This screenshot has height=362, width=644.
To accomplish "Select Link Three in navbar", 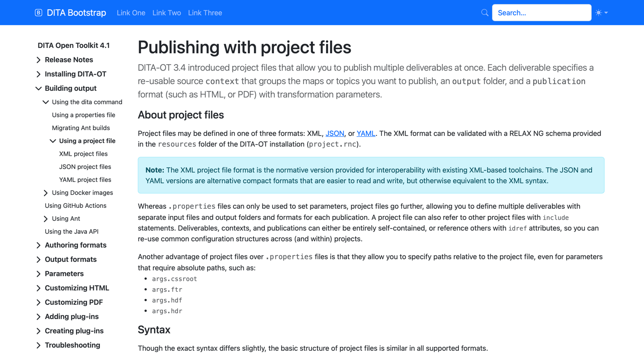I will (205, 13).
